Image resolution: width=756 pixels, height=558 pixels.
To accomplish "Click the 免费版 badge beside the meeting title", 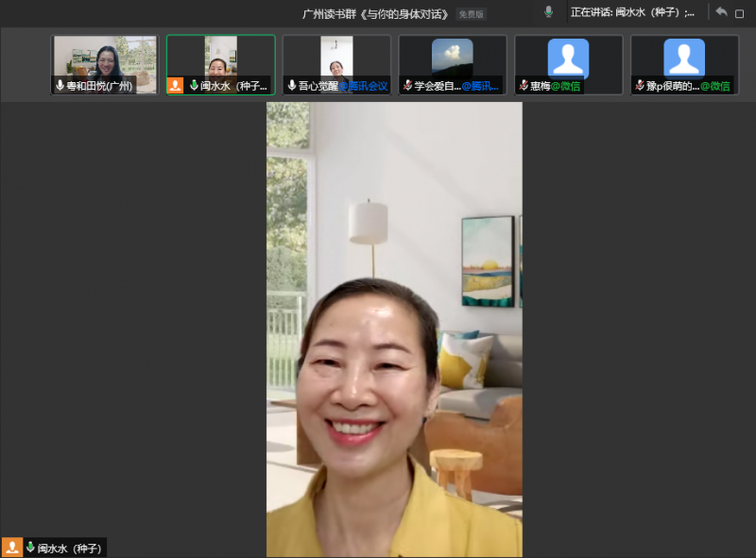I will click(471, 14).
